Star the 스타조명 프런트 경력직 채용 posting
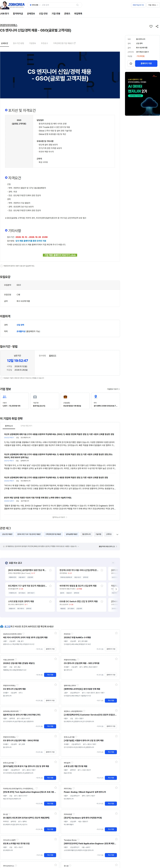Viewport: 160px width, 868px height. click(50, 601)
